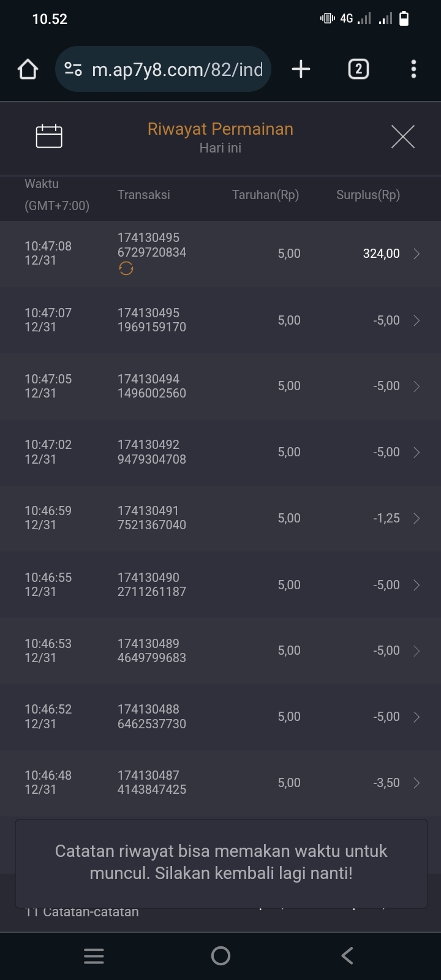Open details chevron for 10:46:48 transaction
This screenshot has width=441, height=980.
pos(417,783)
